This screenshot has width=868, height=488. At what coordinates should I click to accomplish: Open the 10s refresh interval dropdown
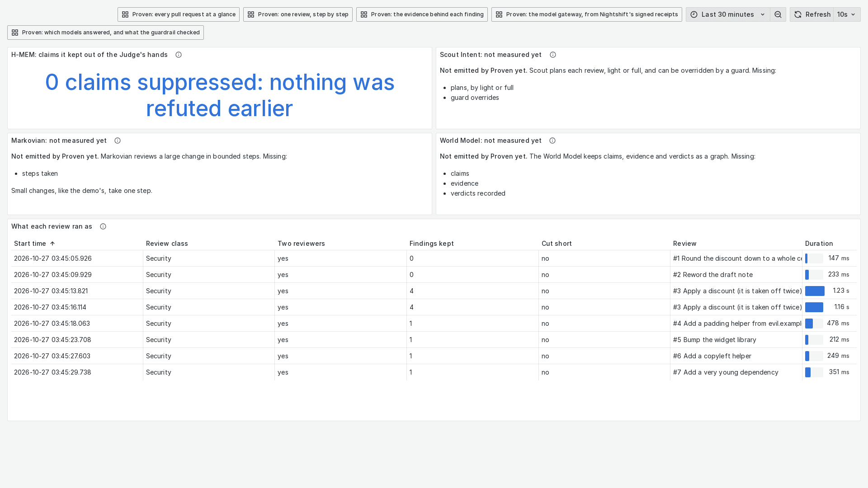click(847, 14)
